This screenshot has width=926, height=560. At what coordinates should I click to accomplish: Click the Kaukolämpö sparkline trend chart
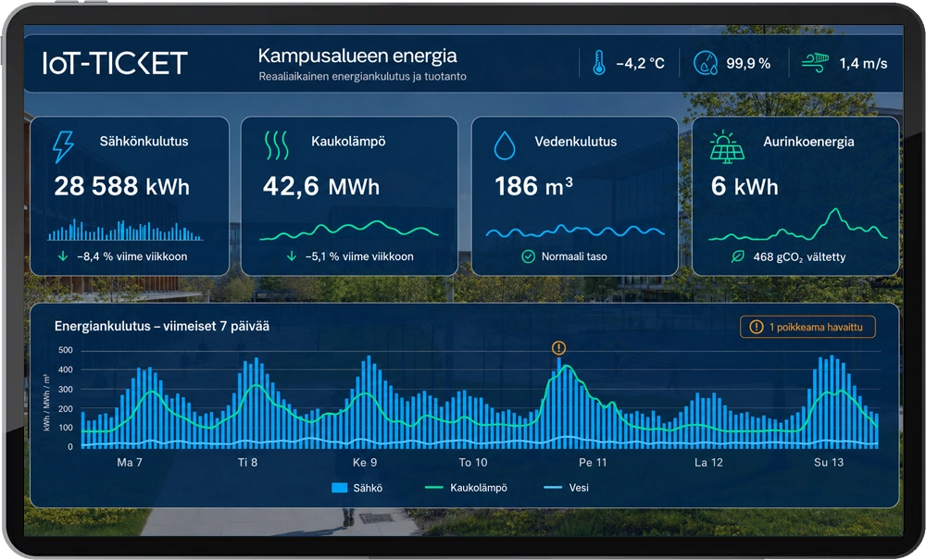pyautogui.click(x=349, y=230)
